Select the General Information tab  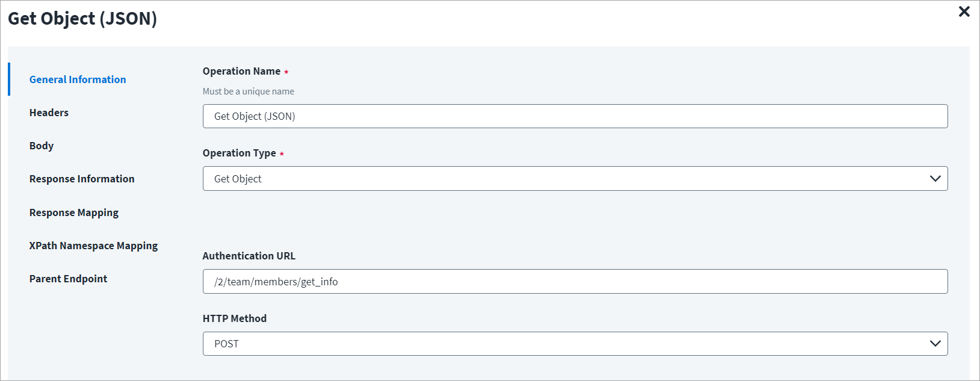click(x=78, y=79)
